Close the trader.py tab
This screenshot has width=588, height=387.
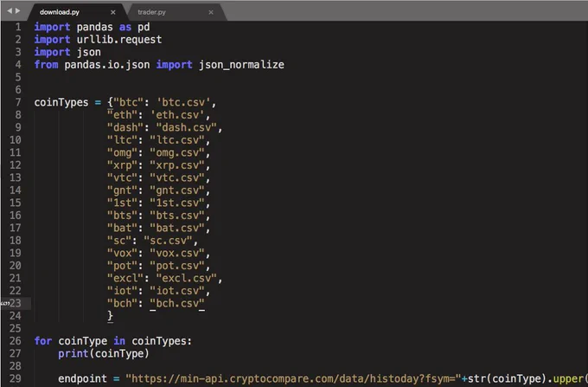(x=211, y=12)
